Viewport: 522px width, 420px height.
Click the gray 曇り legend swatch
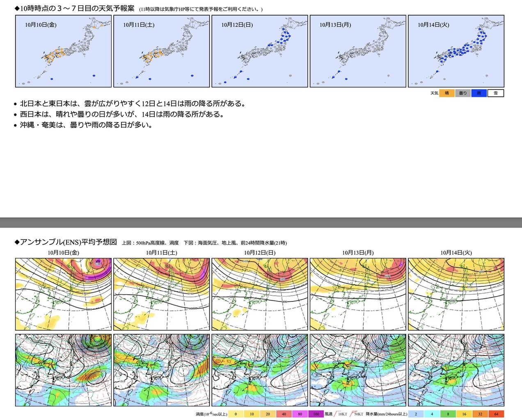463,93
